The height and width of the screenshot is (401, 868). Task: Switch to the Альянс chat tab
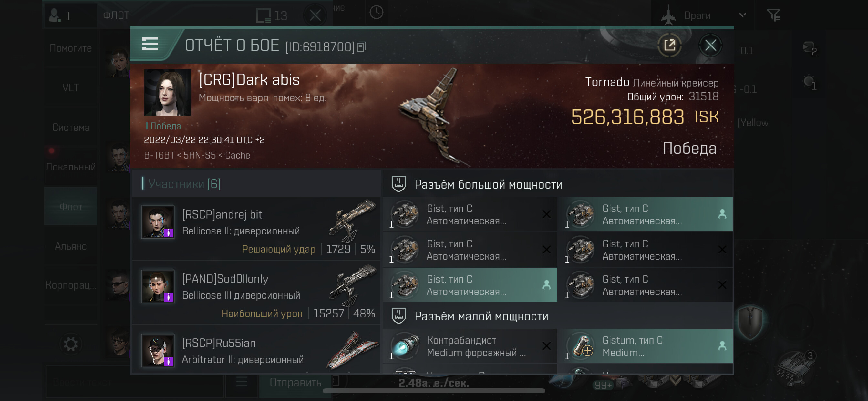click(71, 246)
